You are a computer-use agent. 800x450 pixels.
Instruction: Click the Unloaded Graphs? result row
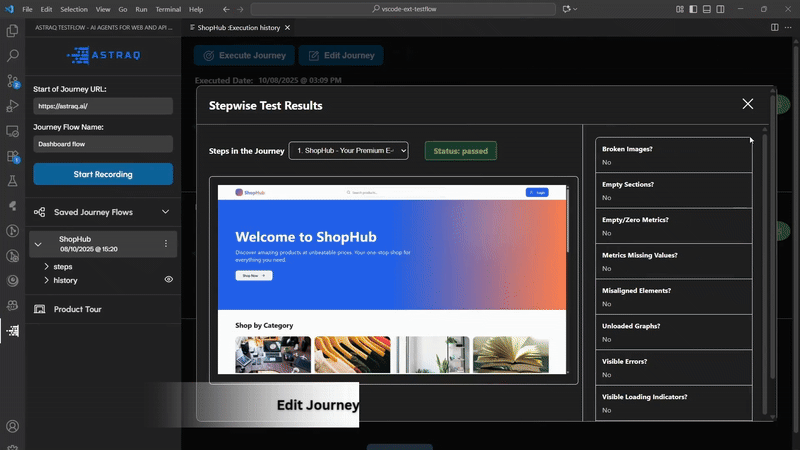[x=673, y=332]
